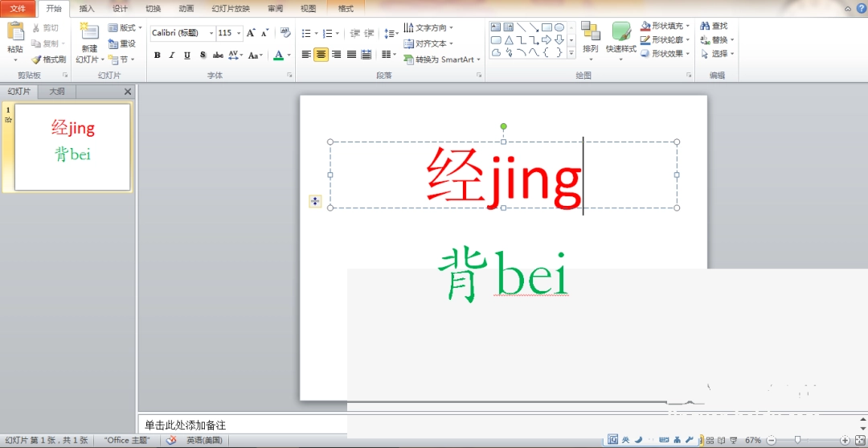Open Layout (版式) dropdown
The height and width of the screenshot is (448, 868).
click(125, 27)
